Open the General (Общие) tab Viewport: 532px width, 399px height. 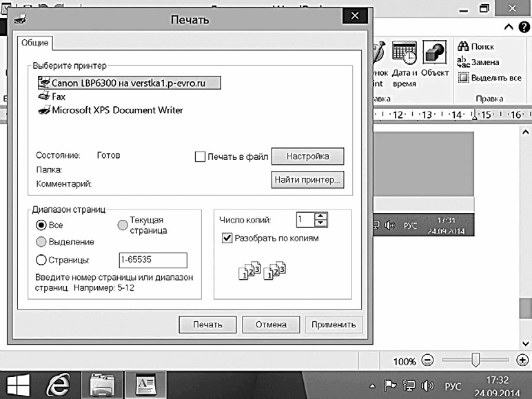(x=35, y=43)
